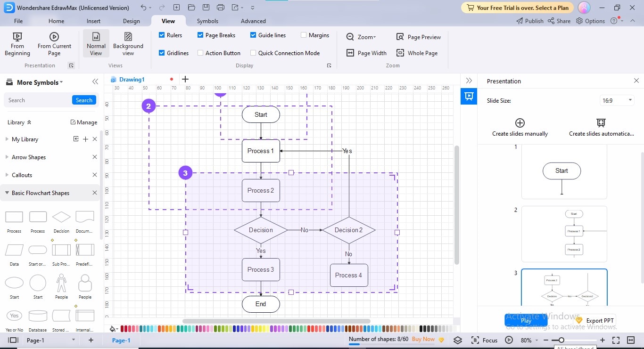This screenshot has width=644, height=349.
Task: Switch to the Design tab
Action: point(132,21)
